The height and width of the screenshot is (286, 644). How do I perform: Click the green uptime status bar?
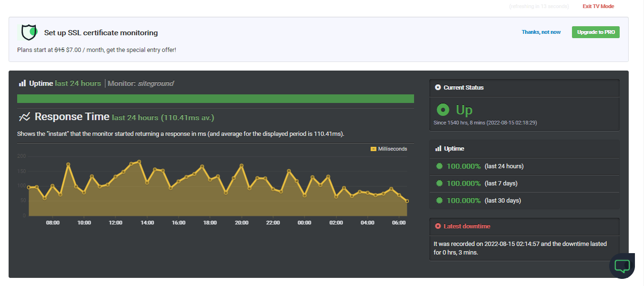point(215,99)
